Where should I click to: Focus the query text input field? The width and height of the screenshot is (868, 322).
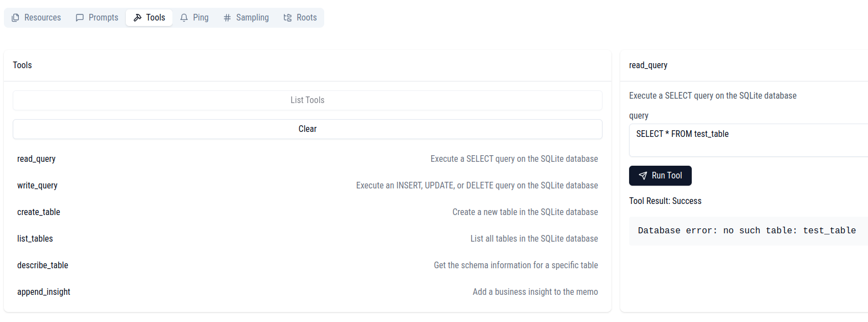point(748,140)
